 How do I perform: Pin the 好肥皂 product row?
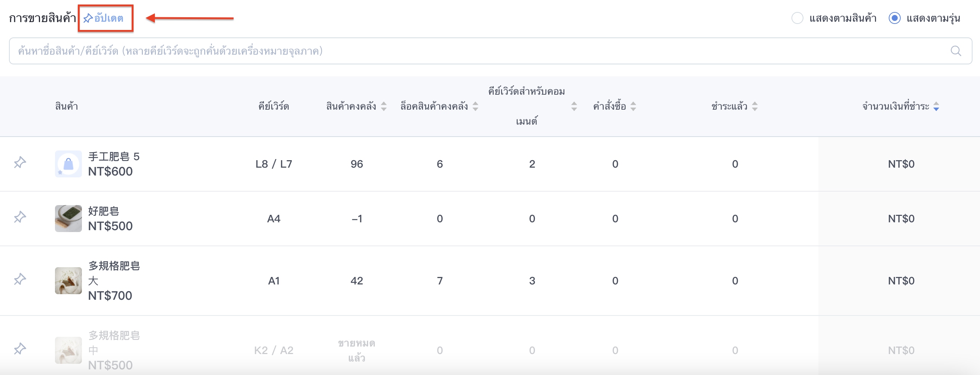[20, 217]
